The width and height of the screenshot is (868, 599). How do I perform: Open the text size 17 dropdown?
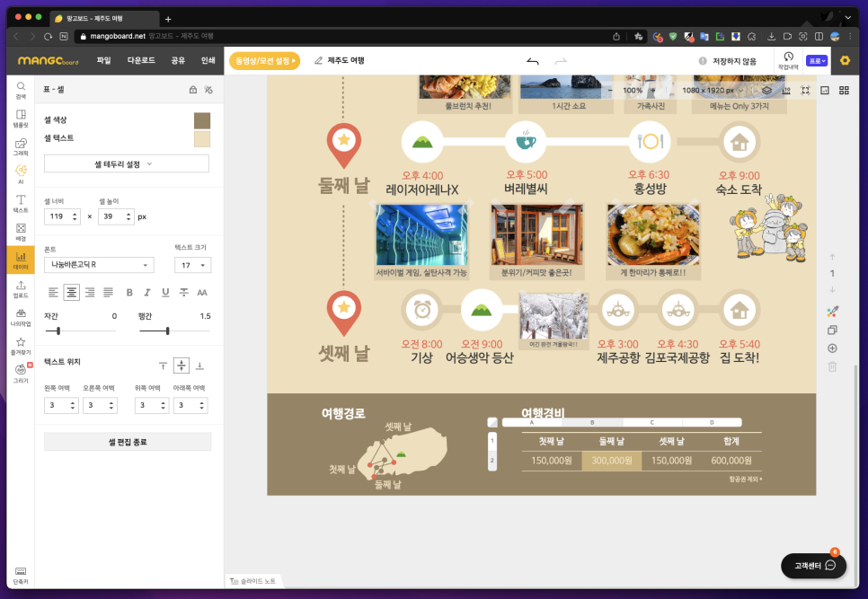[x=192, y=266]
